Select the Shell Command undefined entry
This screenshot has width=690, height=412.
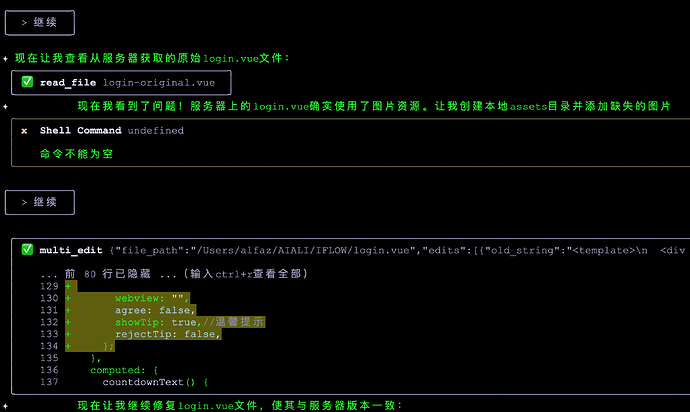coord(98,131)
